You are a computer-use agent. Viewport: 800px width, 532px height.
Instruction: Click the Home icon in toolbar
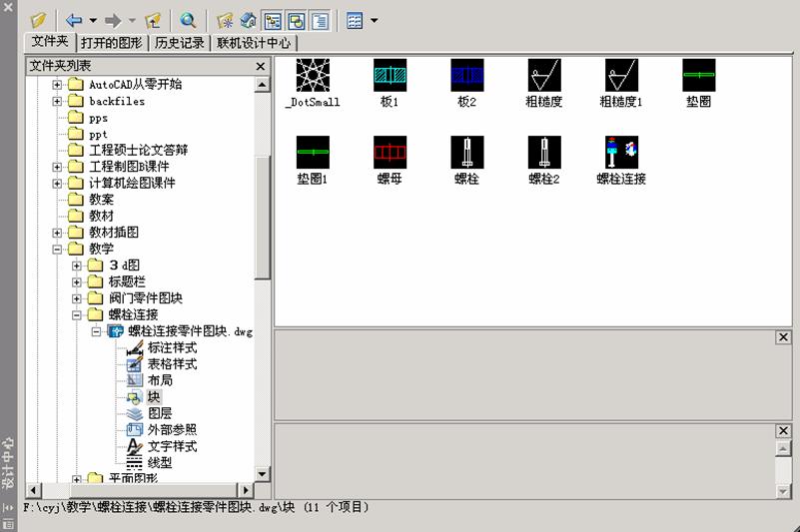tap(248, 20)
